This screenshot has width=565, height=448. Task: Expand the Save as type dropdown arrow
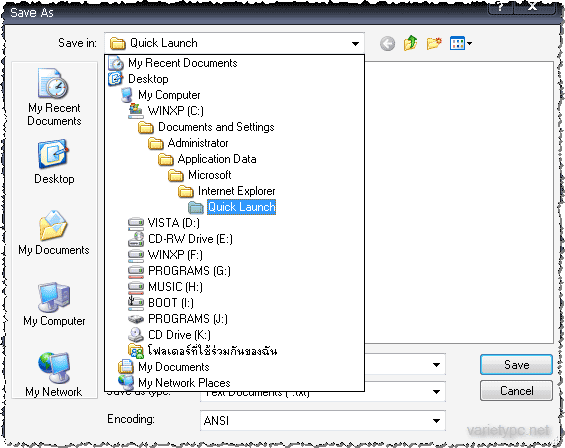(x=436, y=392)
